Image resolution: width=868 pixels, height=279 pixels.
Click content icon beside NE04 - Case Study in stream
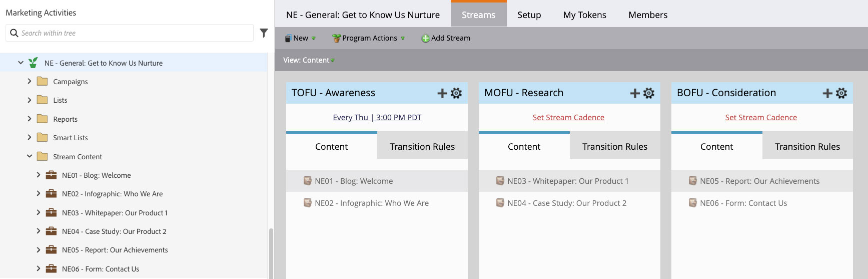(x=500, y=203)
